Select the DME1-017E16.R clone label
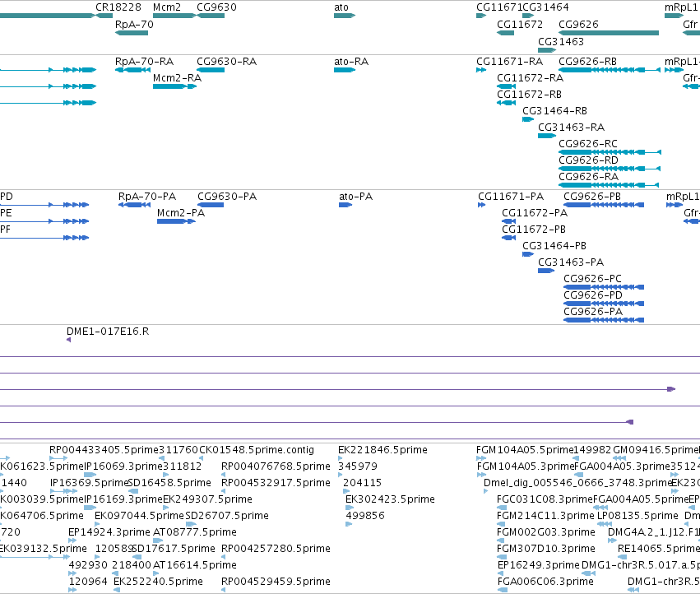 (108, 332)
